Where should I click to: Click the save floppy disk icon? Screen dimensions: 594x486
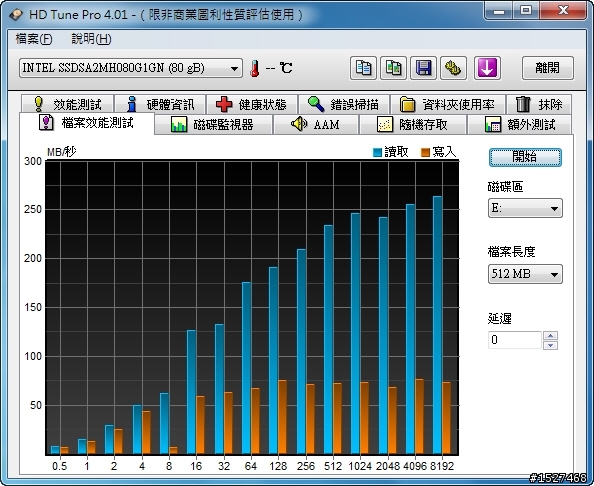pyautogui.click(x=423, y=68)
